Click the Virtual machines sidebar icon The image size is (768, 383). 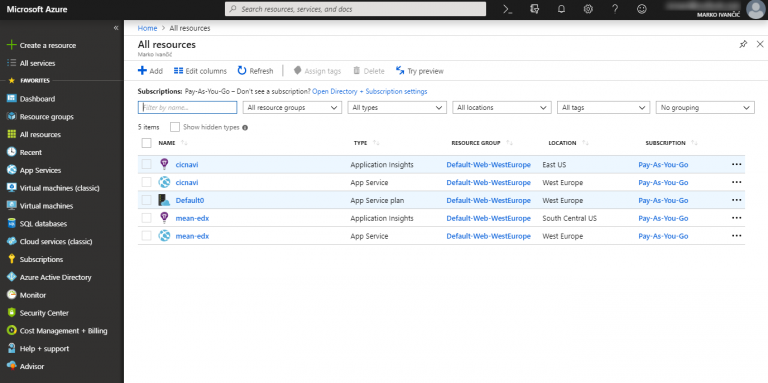11,206
